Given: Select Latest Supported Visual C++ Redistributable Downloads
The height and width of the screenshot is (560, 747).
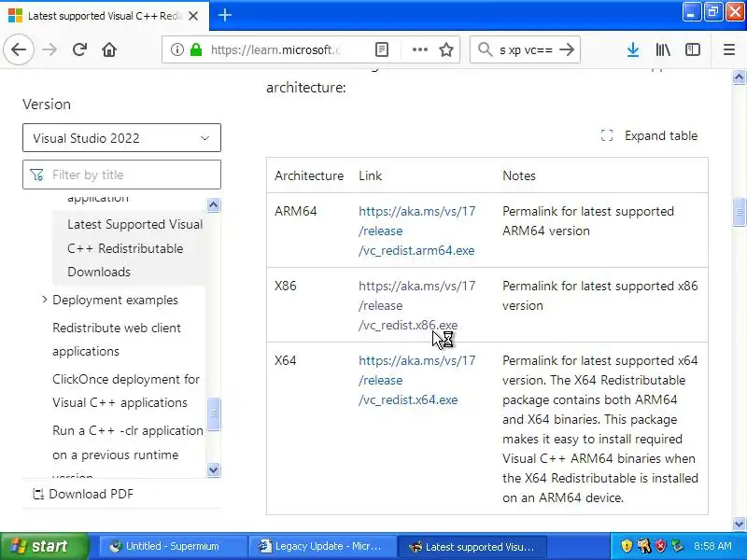Looking at the screenshot, I should pos(129,248).
